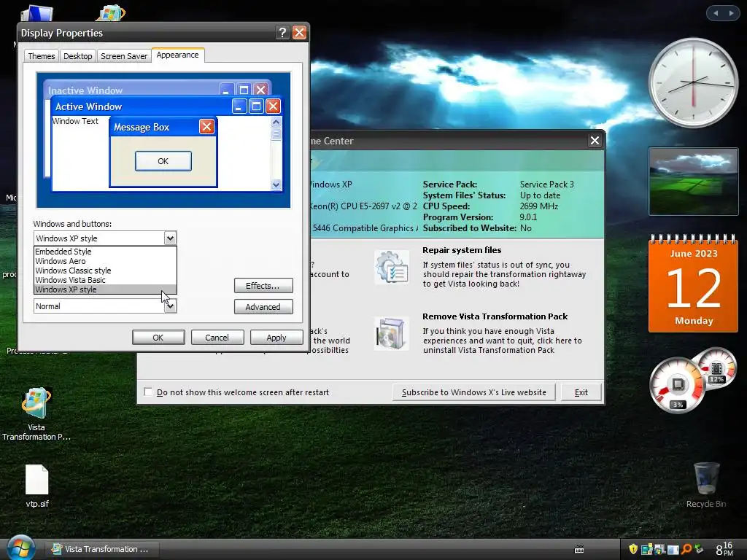Click the '2699 MHz' CPU speed value
This screenshot has height=560, width=747.
tap(539, 206)
